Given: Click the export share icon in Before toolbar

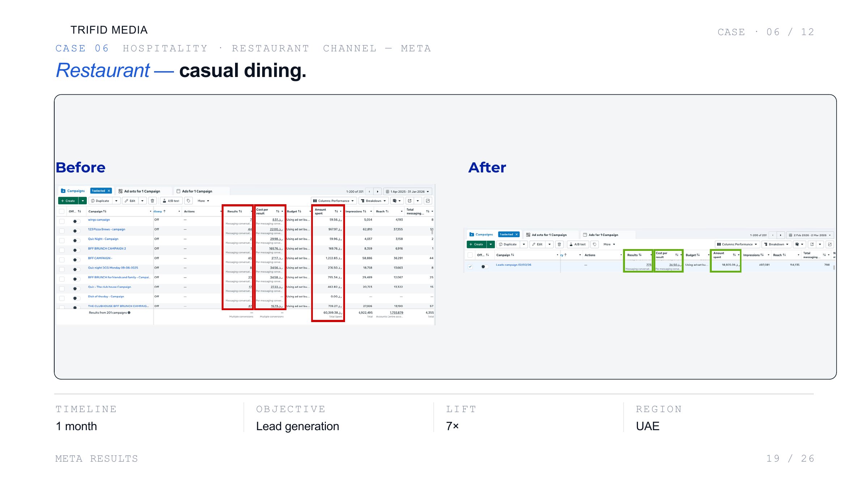Looking at the screenshot, I should click(x=410, y=201).
